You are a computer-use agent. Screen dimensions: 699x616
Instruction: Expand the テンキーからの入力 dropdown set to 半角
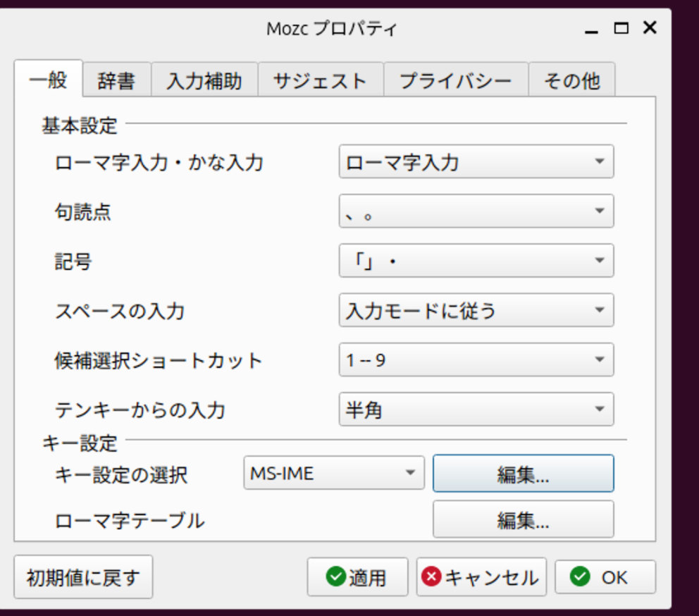coord(476,409)
